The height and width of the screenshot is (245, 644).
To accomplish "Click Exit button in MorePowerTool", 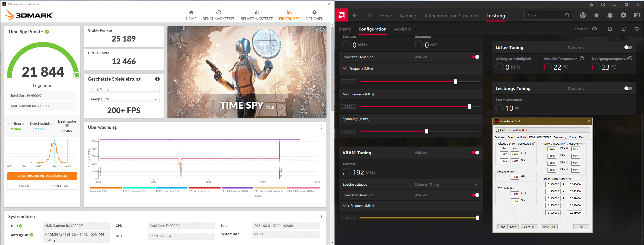I will point(581,227).
